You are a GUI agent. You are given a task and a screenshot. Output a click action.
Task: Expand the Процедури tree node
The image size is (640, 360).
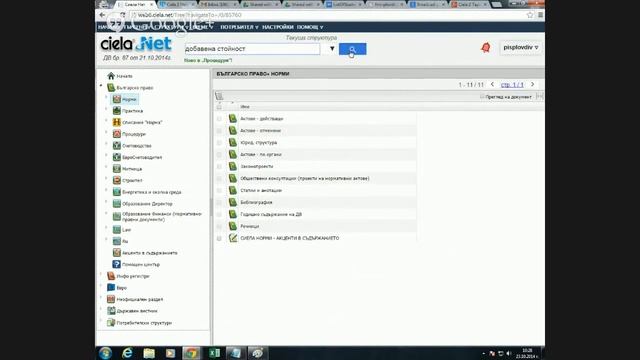(x=107, y=132)
